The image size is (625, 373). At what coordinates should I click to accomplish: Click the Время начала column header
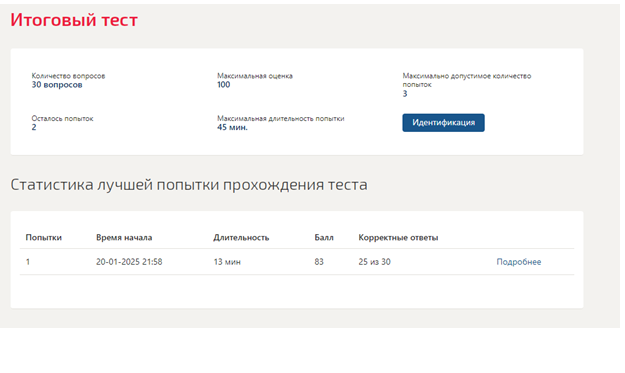[124, 238]
